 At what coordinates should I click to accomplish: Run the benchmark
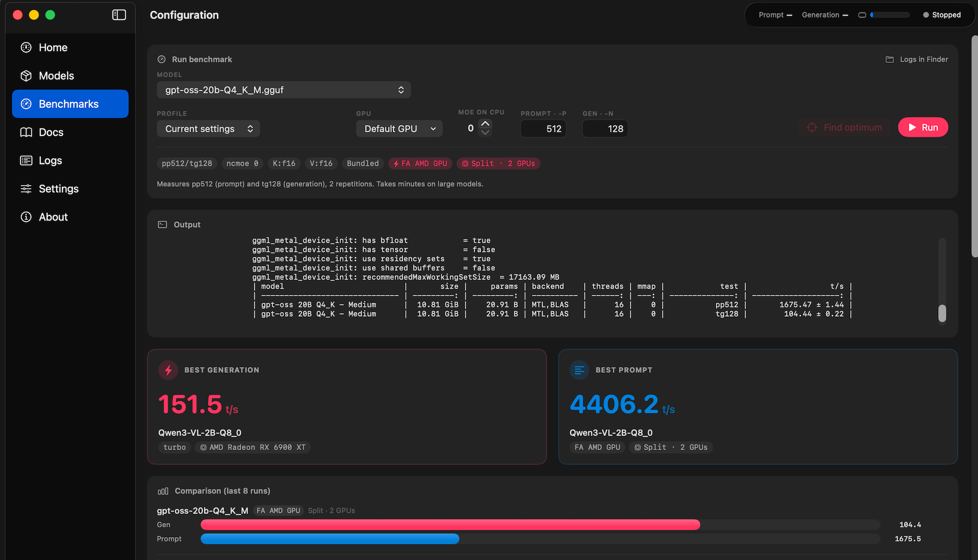(923, 128)
